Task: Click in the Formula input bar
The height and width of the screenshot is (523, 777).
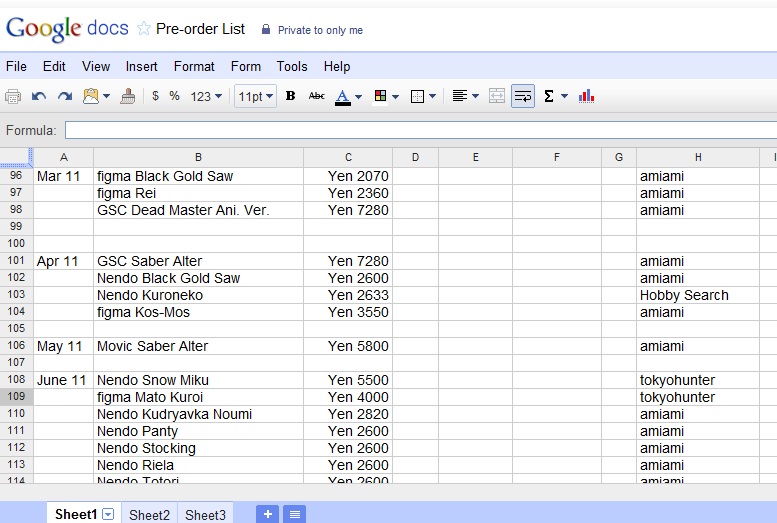Action: tap(421, 130)
